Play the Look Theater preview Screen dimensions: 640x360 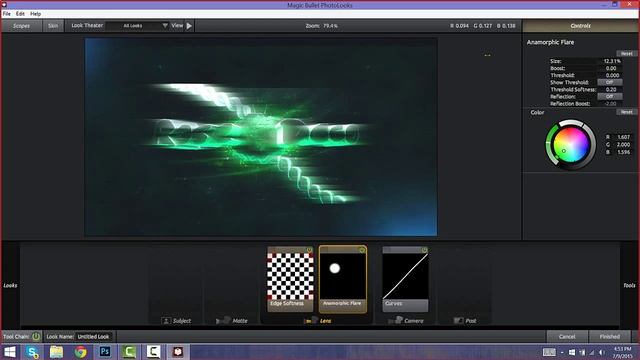189,26
